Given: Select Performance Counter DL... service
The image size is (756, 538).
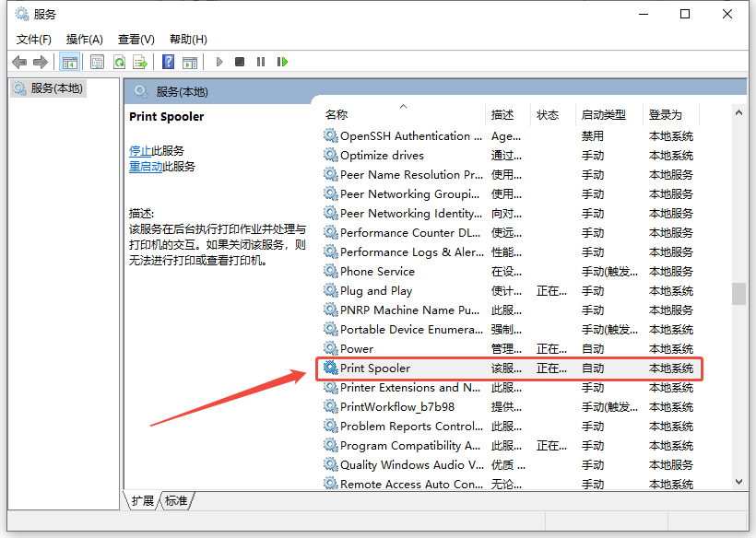Looking at the screenshot, I should click(x=509, y=233).
